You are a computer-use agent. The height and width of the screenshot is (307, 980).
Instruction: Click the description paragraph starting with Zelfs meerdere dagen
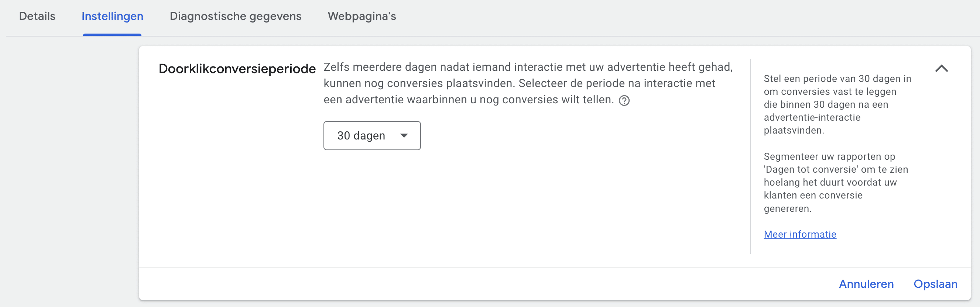pyautogui.click(x=528, y=83)
